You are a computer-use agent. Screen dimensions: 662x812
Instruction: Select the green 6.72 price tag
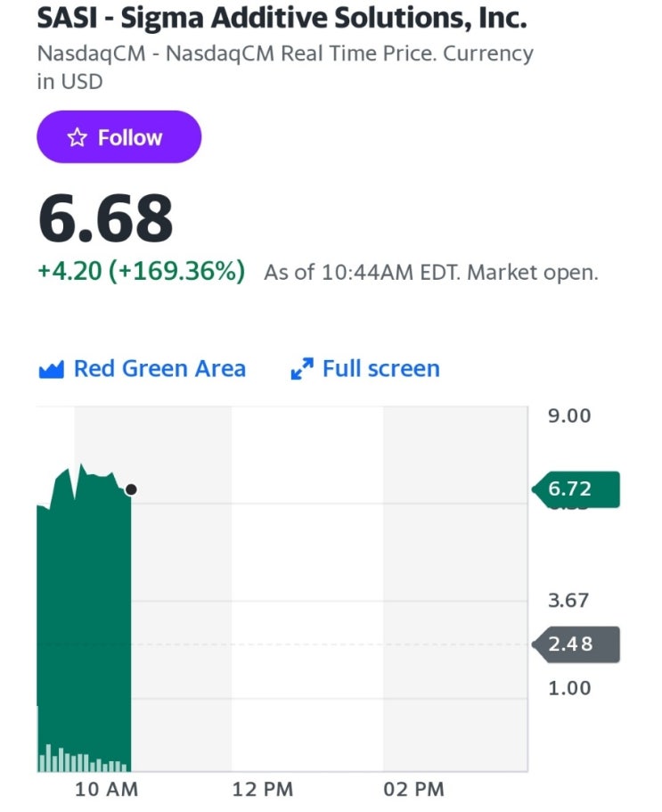pos(576,489)
